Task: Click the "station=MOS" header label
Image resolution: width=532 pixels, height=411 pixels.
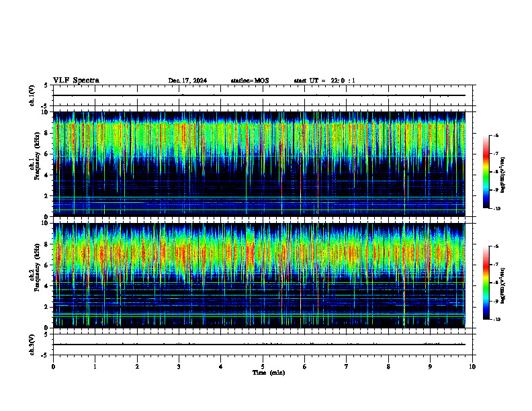Action: pos(250,81)
